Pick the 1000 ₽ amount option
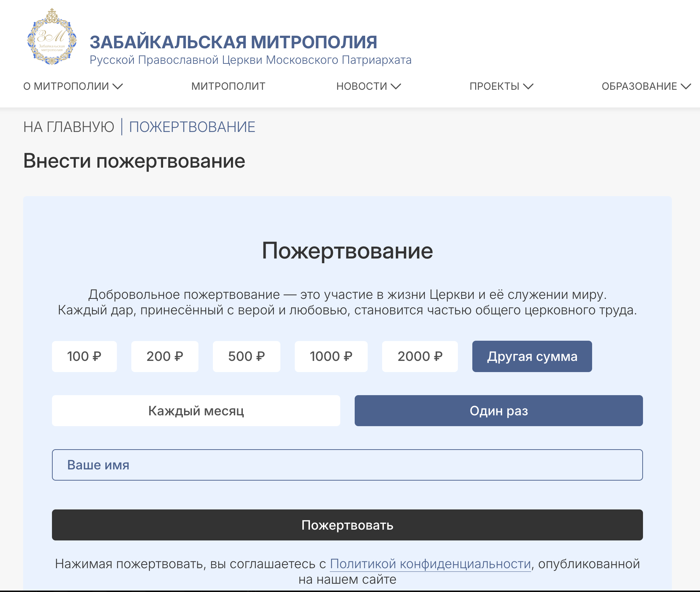This screenshot has height=592, width=700. 331,356
